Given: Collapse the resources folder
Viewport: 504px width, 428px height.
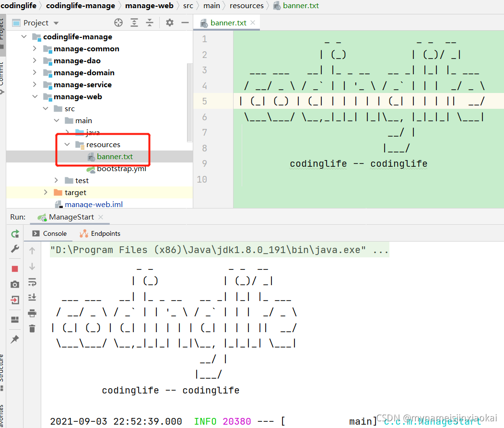Looking at the screenshot, I should [67, 145].
